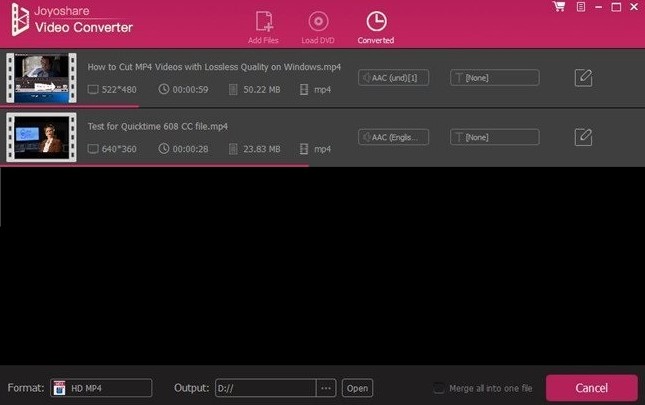Image resolution: width=645 pixels, height=405 pixels.
Task: Open the AAC (und)[1] audio track dropdown
Action: coord(394,78)
